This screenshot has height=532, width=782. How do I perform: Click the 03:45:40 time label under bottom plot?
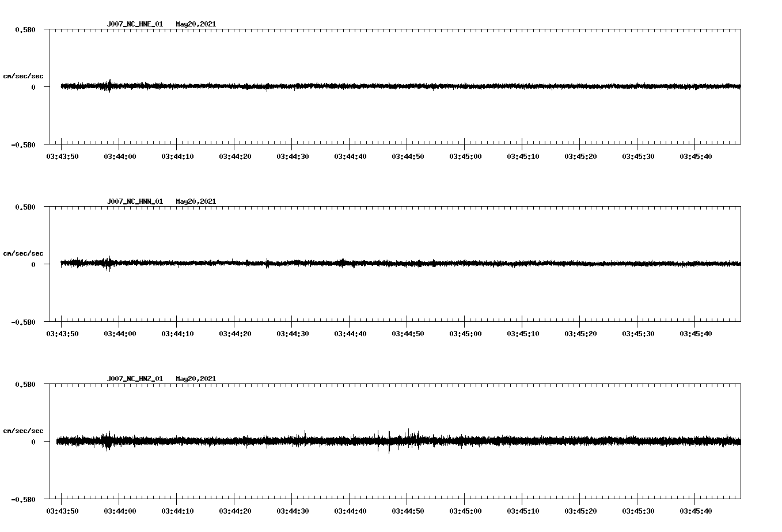tap(696, 510)
